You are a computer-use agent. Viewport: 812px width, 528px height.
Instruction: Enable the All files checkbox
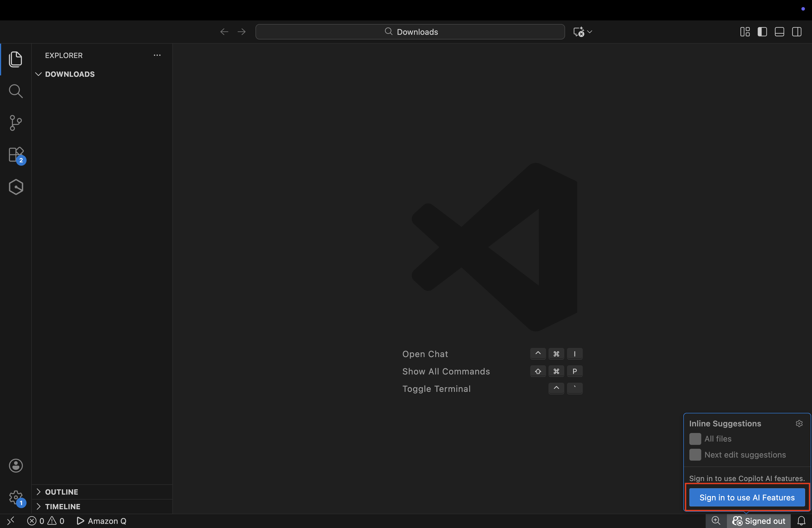pos(695,439)
